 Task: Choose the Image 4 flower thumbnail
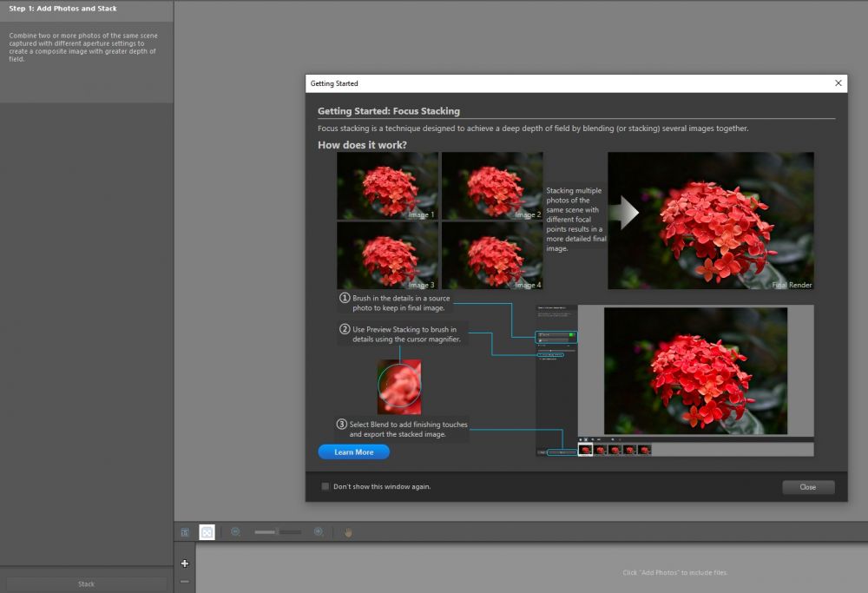point(492,255)
